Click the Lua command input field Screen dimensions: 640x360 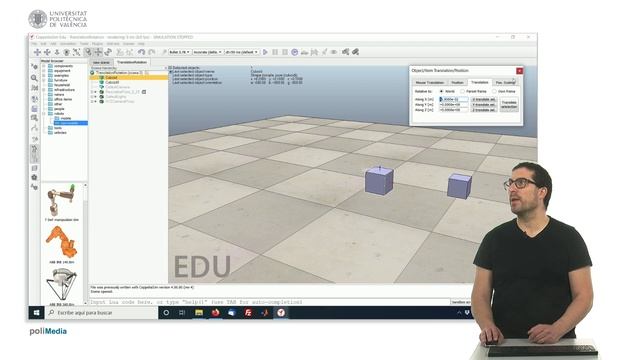tap(269, 302)
